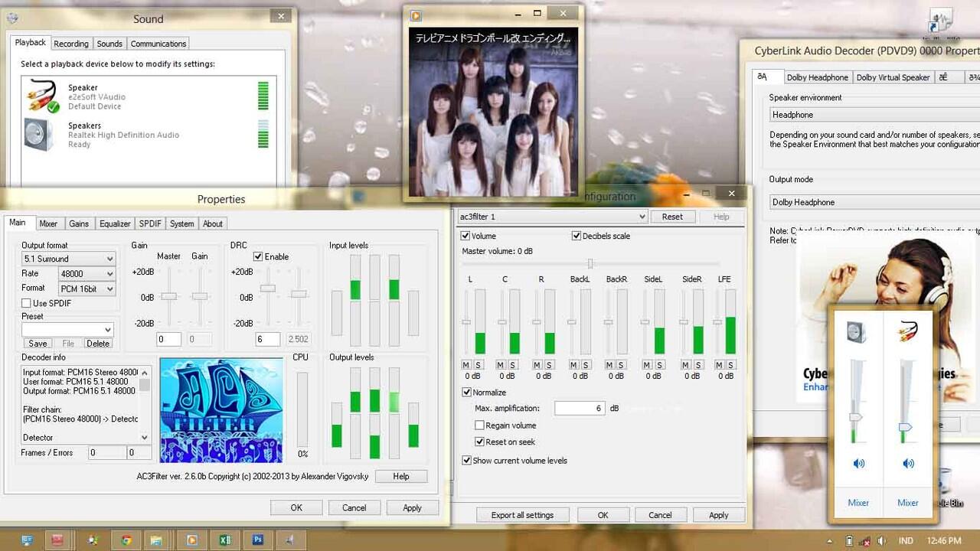
Task: Open the Format PCM 16bit dropdown
Action: [87, 289]
